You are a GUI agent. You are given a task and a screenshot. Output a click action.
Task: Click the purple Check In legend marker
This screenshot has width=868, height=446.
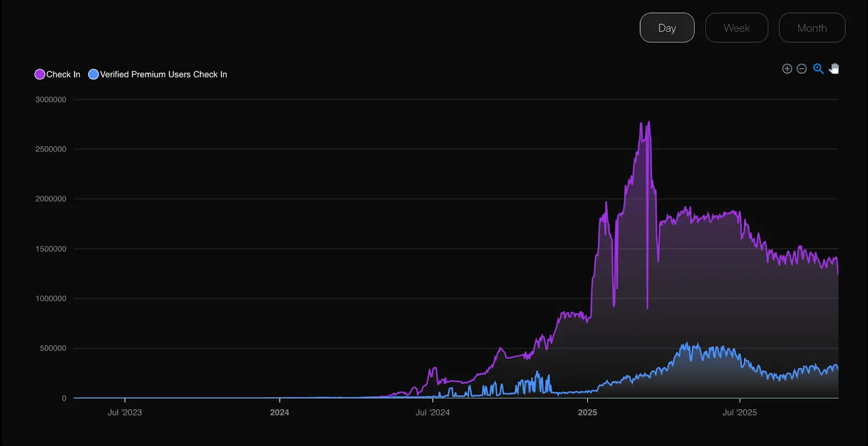[40, 74]
